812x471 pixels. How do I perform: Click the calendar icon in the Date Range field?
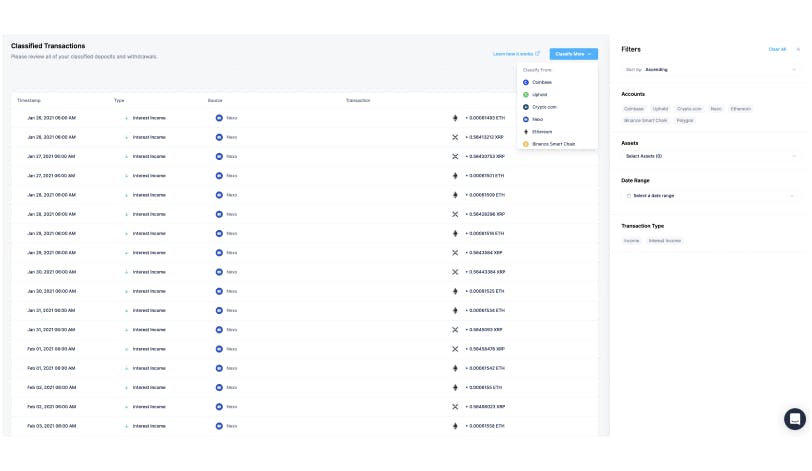[629, 196]
